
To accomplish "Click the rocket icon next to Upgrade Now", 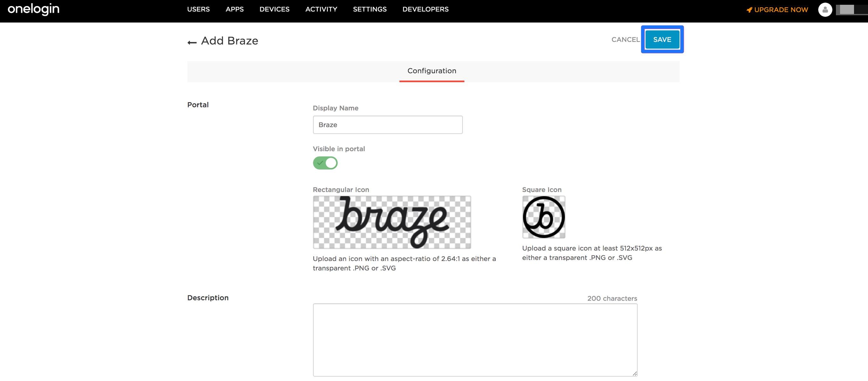I will click(x=749, y=10).
